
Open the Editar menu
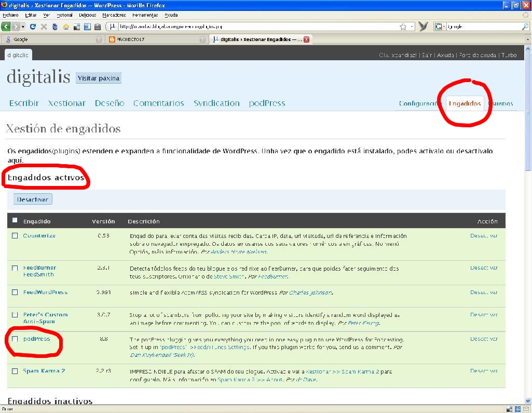click(x=31, y=15)
